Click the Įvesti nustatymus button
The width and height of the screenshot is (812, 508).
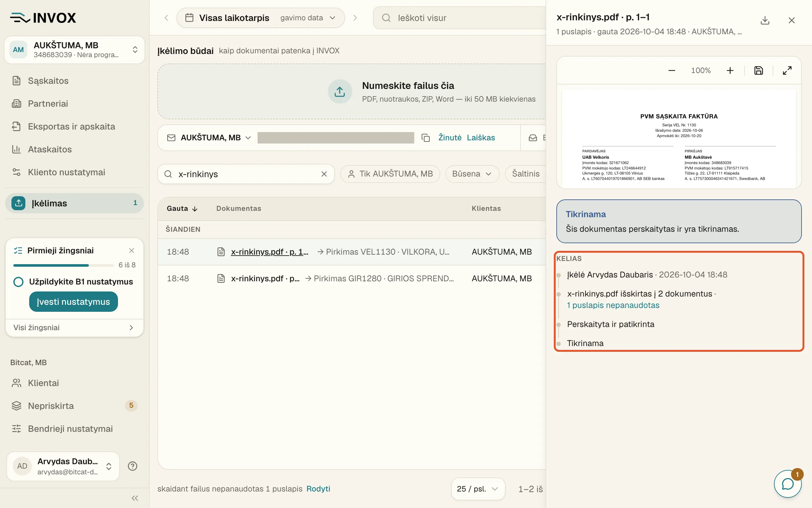pos(74,302)
